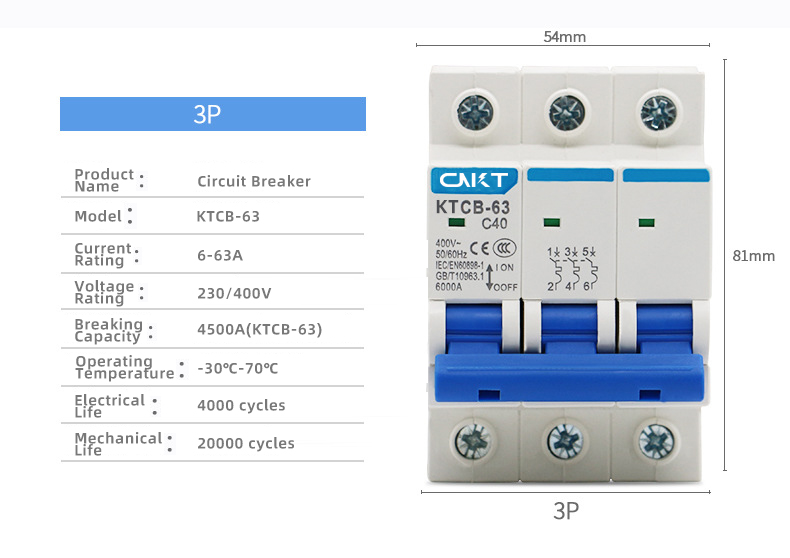Viewport: 790px width, 558px height.
Task: Click the green indicator on the middle pole
Action: (552, 222)
